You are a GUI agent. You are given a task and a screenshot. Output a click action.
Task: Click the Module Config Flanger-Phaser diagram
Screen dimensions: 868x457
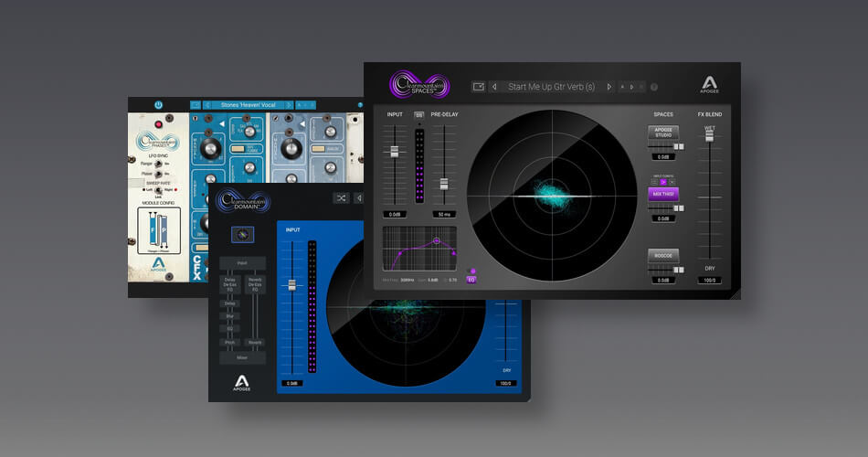tap(159, 230)
